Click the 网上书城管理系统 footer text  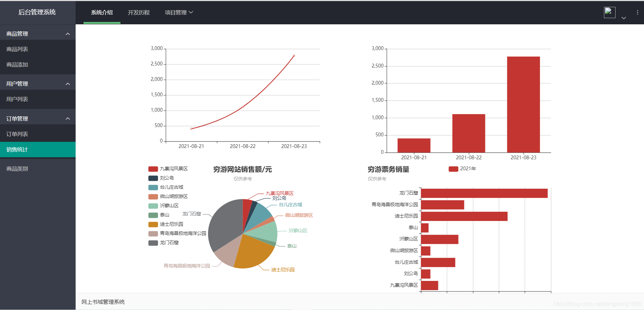tap(103, 302)
